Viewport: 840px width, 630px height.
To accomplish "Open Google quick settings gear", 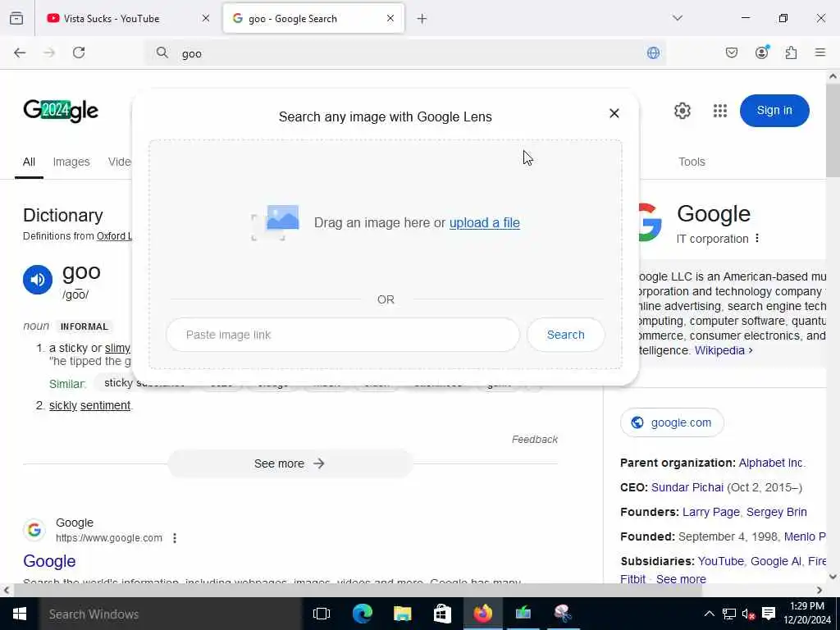I will (x=682, y=111).
